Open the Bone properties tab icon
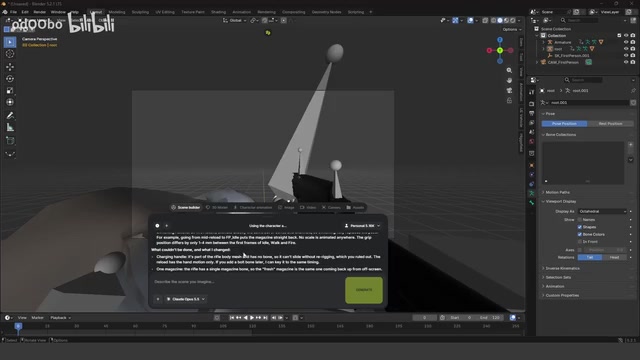The height and width of the screenshot is (360, 640). pos(531,203)
